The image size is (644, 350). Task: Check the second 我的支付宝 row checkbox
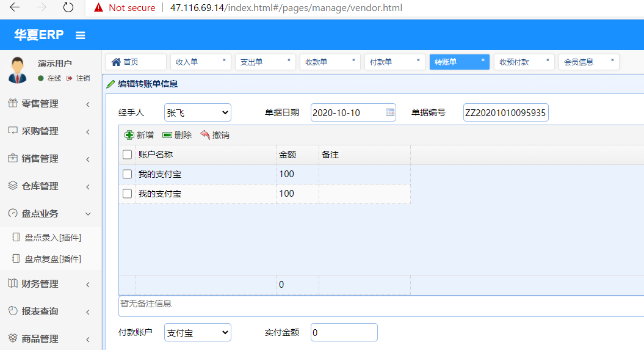pyautogui.click(x=128, y=194)
